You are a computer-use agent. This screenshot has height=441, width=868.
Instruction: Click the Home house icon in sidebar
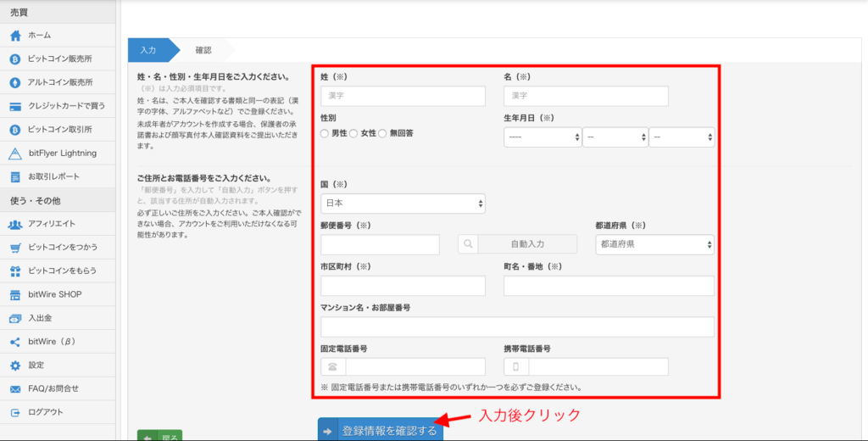click(x=15, y=36)
